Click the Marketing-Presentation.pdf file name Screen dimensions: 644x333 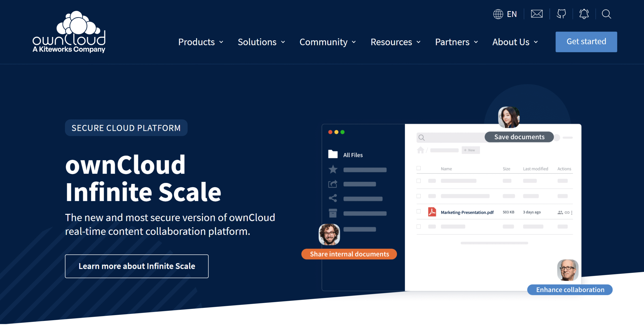click(x=467, y=212)
